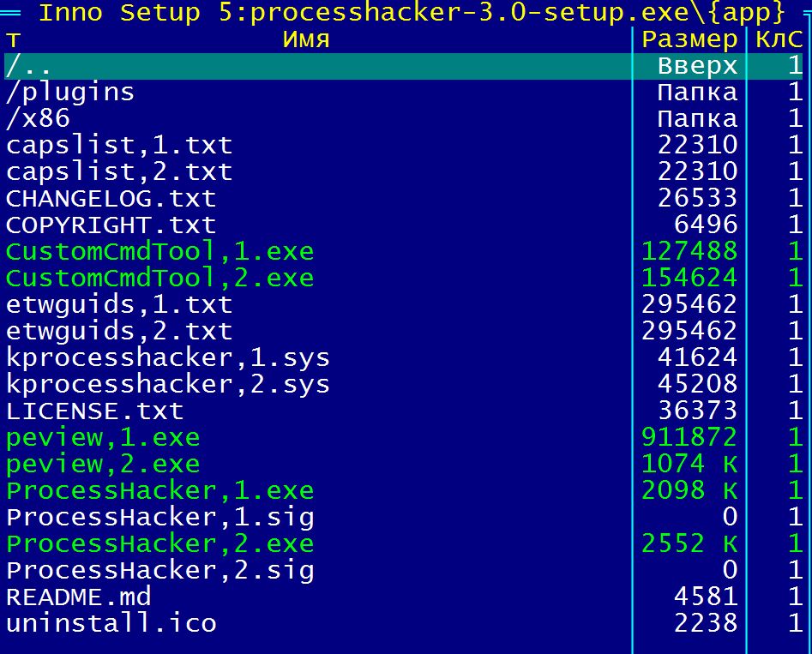Select CustomCmdTool,2.exe executable
The height and width of the screenshot is (654, 812).
click(159, 279)
